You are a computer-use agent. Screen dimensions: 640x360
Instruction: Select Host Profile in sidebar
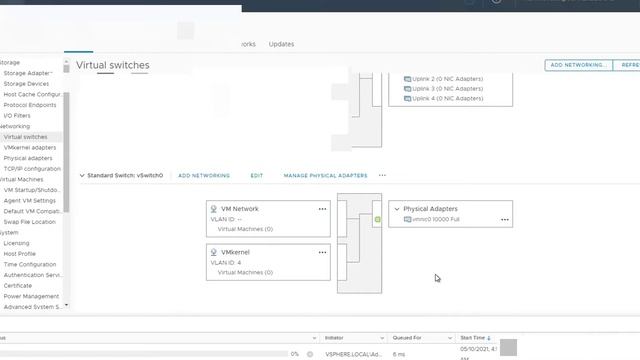[20, 253]
